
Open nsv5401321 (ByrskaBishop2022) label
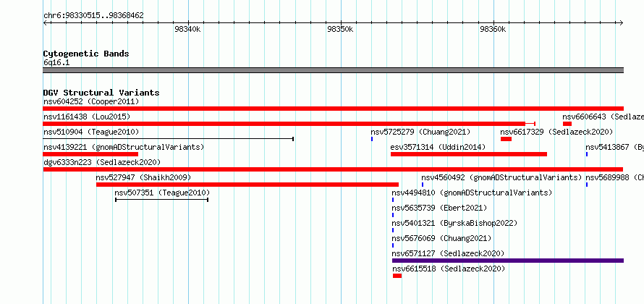(x=454, y=223)
